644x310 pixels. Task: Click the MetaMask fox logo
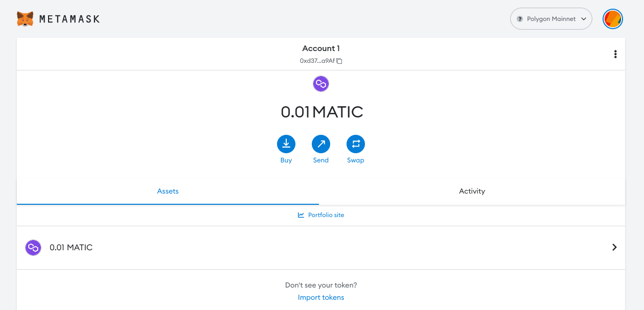click(x=25, y=19)
